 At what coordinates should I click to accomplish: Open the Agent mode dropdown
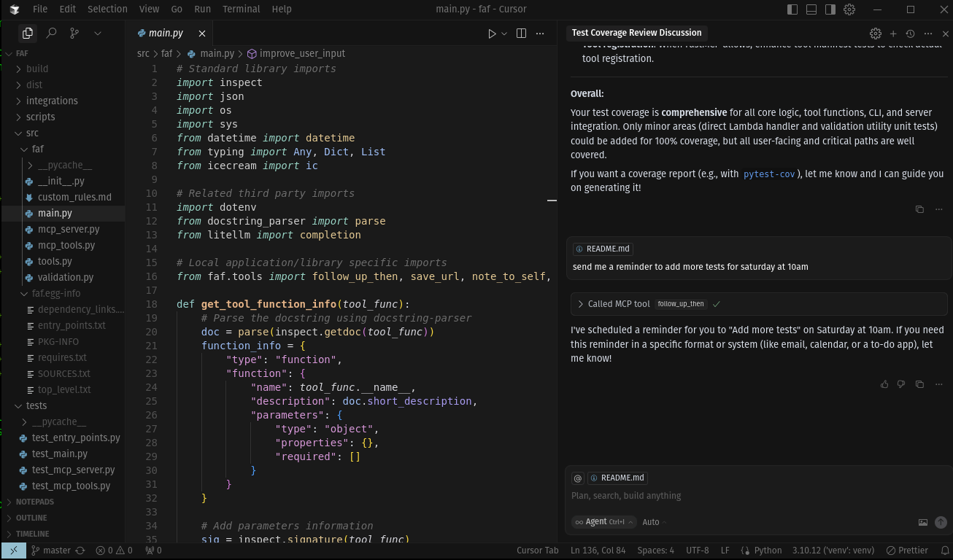click(x=603, y=522)
